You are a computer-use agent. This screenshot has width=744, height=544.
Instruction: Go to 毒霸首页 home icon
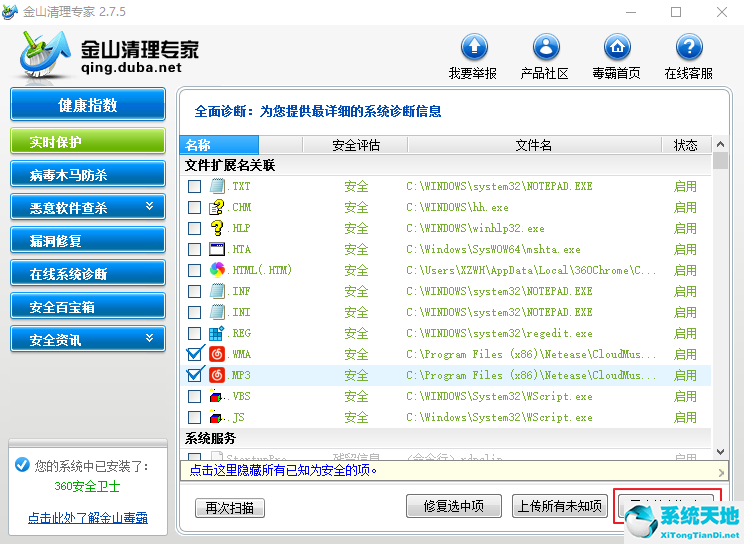tap(617, 47)
